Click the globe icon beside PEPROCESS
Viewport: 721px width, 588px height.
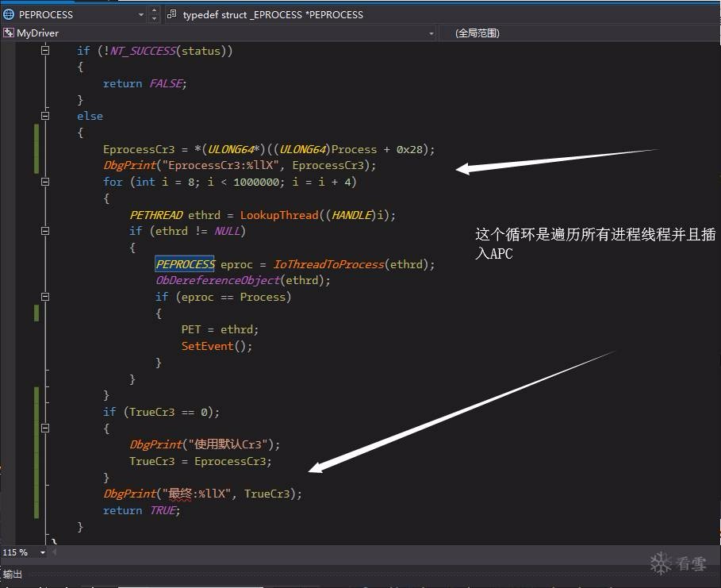(9, 15)
